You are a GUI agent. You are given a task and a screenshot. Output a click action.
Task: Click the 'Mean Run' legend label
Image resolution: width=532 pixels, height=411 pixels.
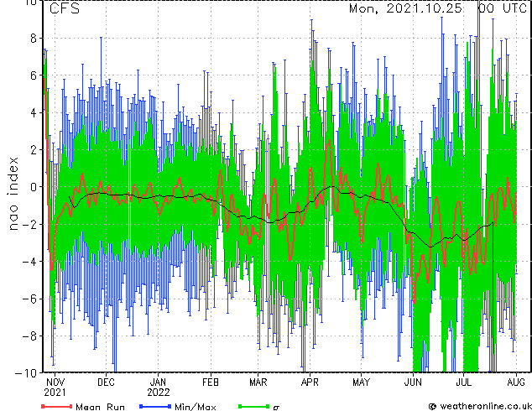100,407
